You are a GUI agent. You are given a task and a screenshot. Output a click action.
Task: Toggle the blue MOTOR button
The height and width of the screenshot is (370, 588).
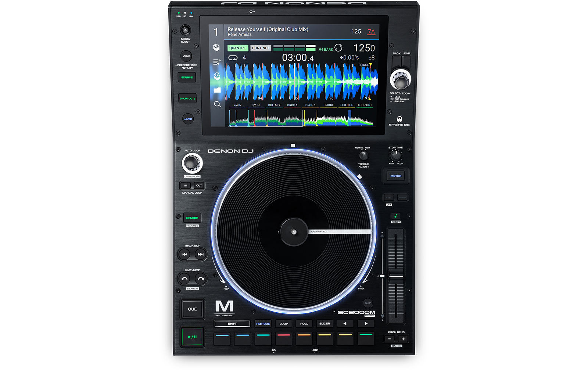point(396,176)
